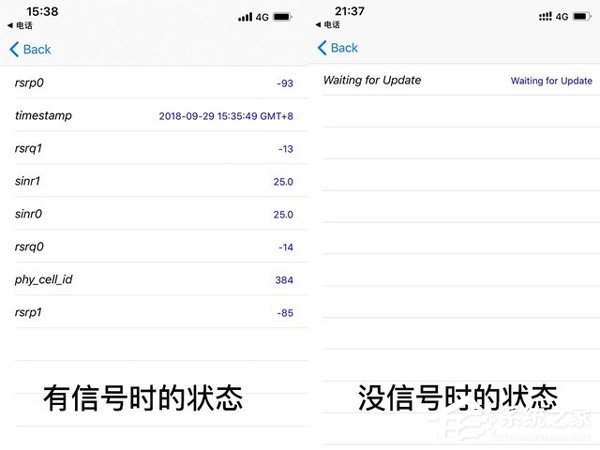Select the sinr1 row label
Image resolution: width=600 pixels, height=450 pixels.
pyautogui.click(x=28, y=181)
